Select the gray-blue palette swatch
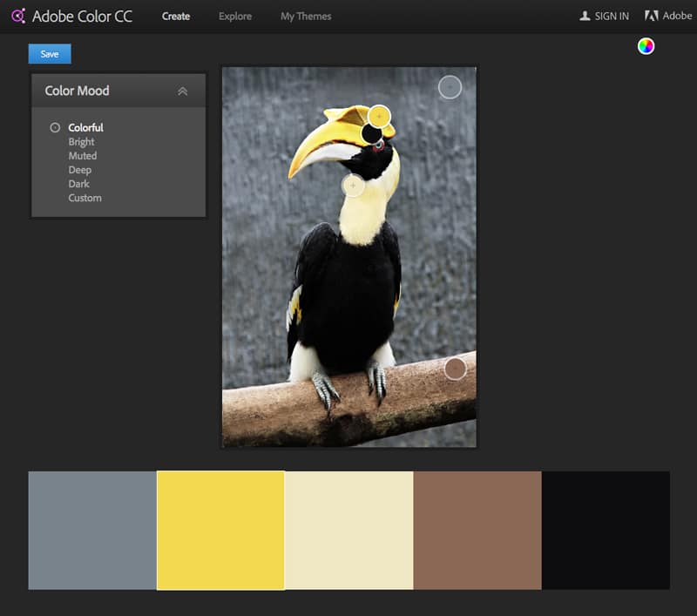697x616 pixels. (92, 531)
